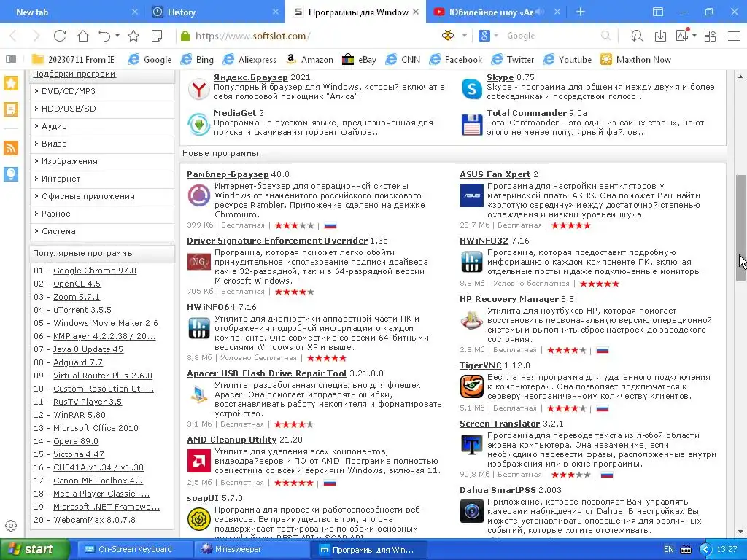Open the translate icon in the toolbar
Viewport: 747px width, 560px height.
pyautogui.click(x=682, y=36)
